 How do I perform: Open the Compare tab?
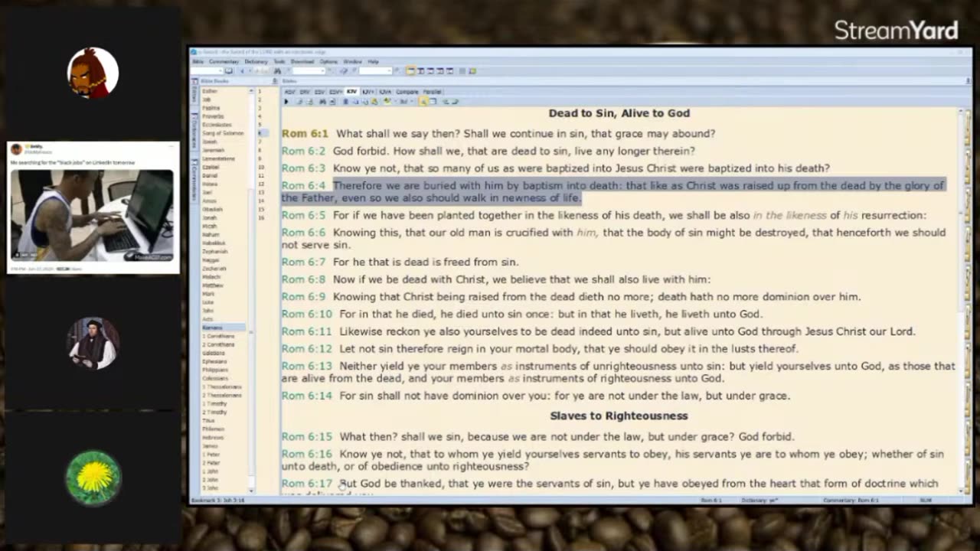click(x=407, y=92)
